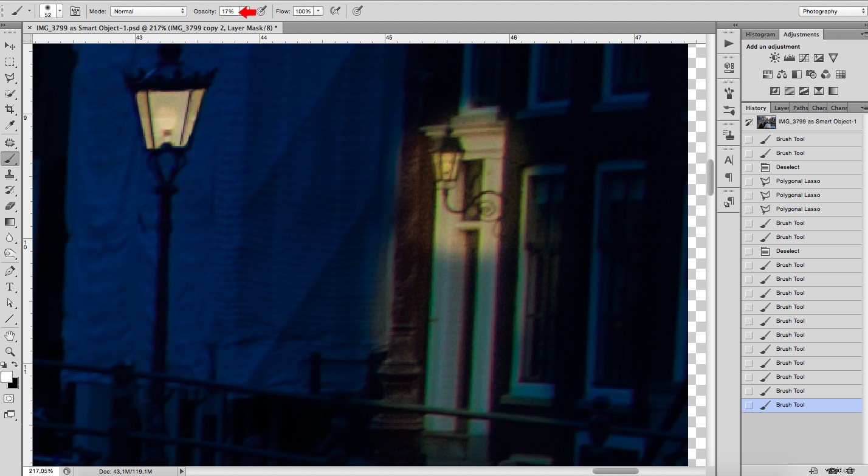The image size is (868, 476).
Task: Open the blend Mode dropdown showing Normal
Action: pos(148,10)
